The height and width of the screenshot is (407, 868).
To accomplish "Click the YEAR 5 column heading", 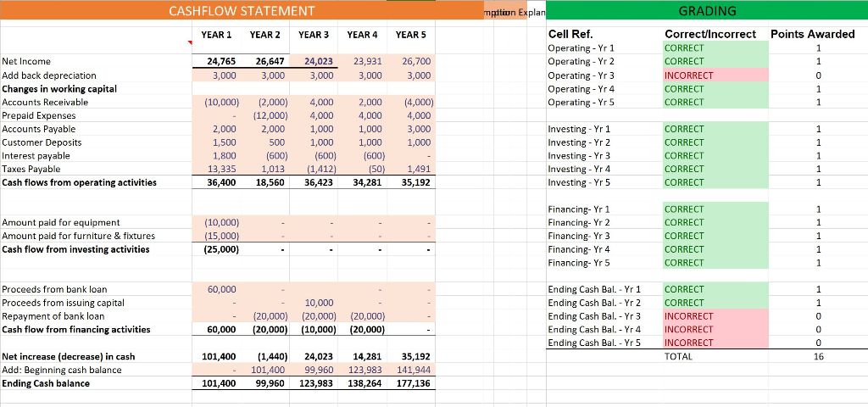I will pos(411,34).
